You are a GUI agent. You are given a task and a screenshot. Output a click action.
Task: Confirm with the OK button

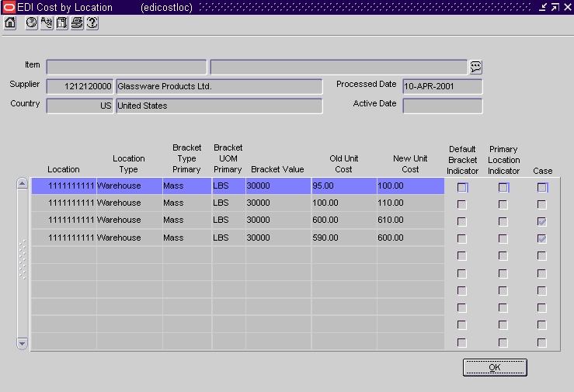(x=495, y=367)
